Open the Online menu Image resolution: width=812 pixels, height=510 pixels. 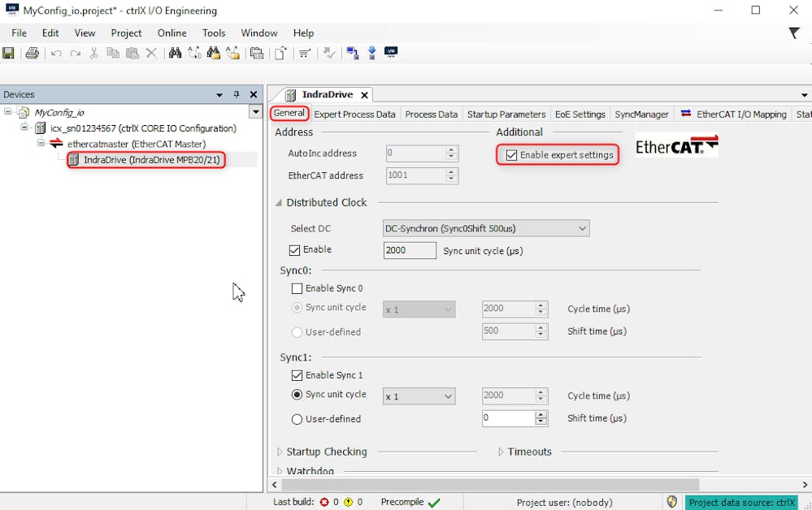point(172,33)
